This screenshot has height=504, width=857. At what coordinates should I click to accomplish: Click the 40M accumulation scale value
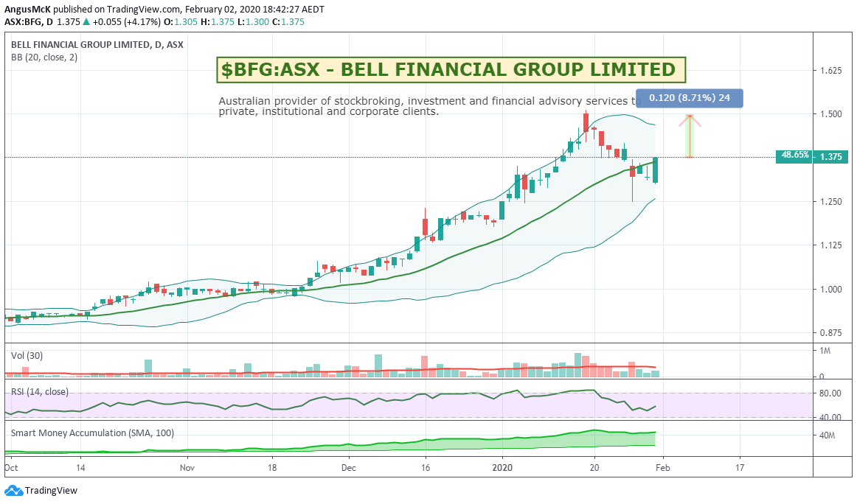pyautogui.click(x=827, y=435)
